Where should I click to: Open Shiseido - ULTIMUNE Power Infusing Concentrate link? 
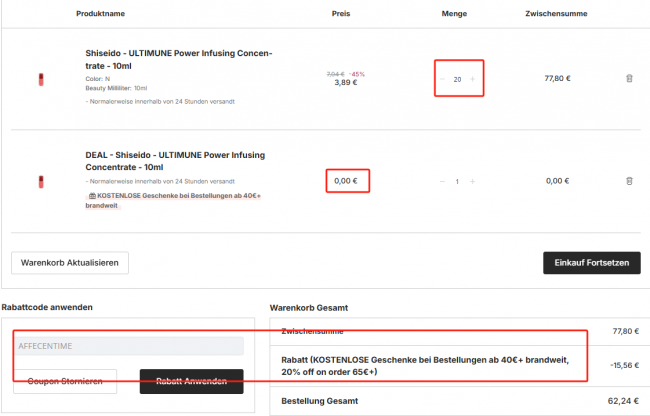tap(179, 59)
